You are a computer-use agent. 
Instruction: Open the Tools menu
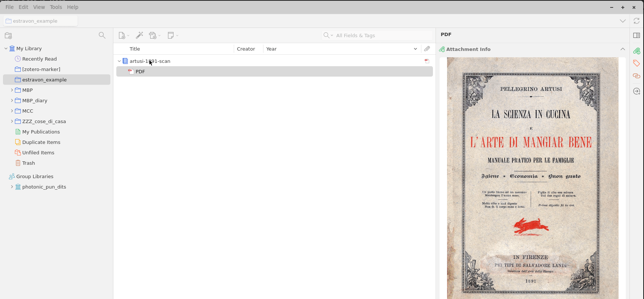pyautogui.click(x=56, y=7)
